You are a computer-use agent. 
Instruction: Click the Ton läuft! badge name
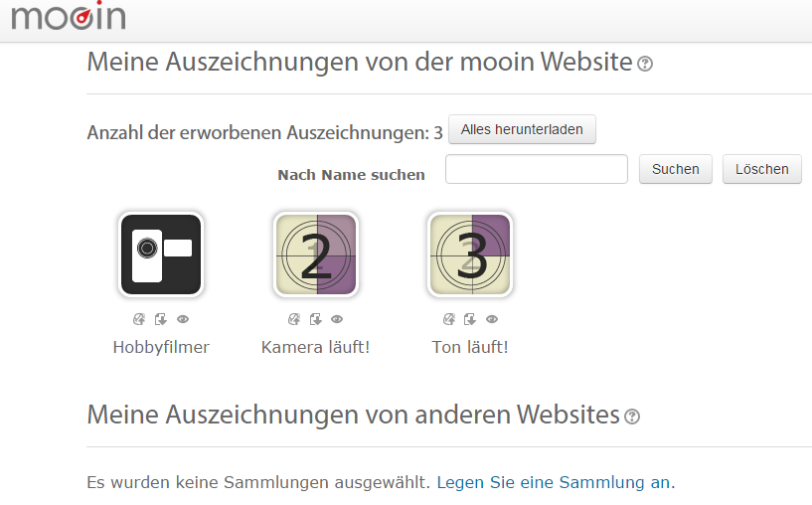click(x=470, y=347)
